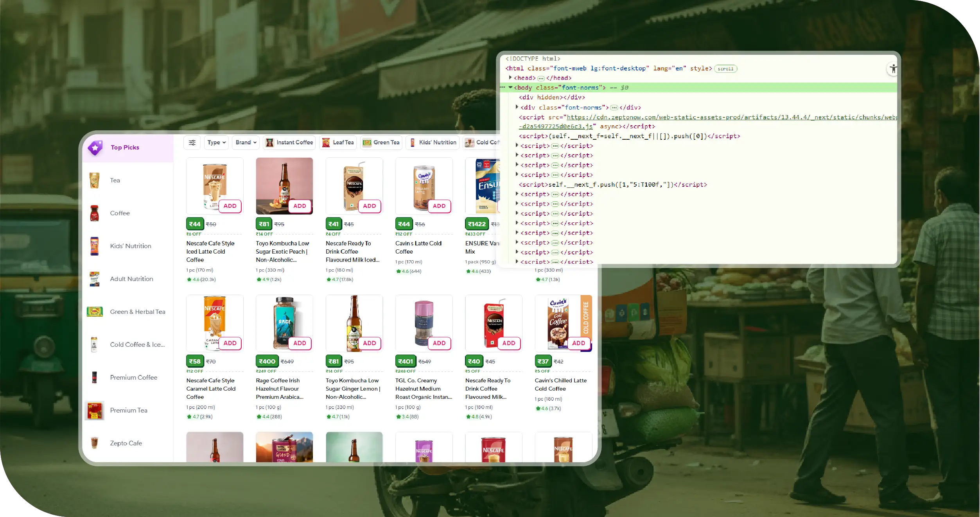
Task: Select the Tea category icon in sidebar
Action: [x=94, y=180]
